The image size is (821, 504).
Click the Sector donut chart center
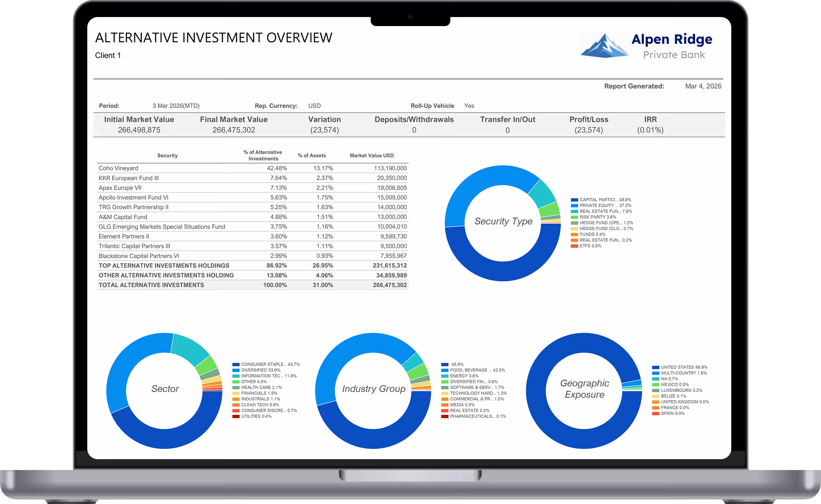165,389
